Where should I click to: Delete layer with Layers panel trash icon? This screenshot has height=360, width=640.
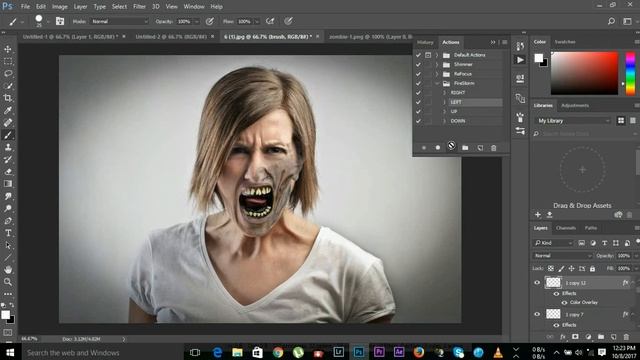click(626, 337)
